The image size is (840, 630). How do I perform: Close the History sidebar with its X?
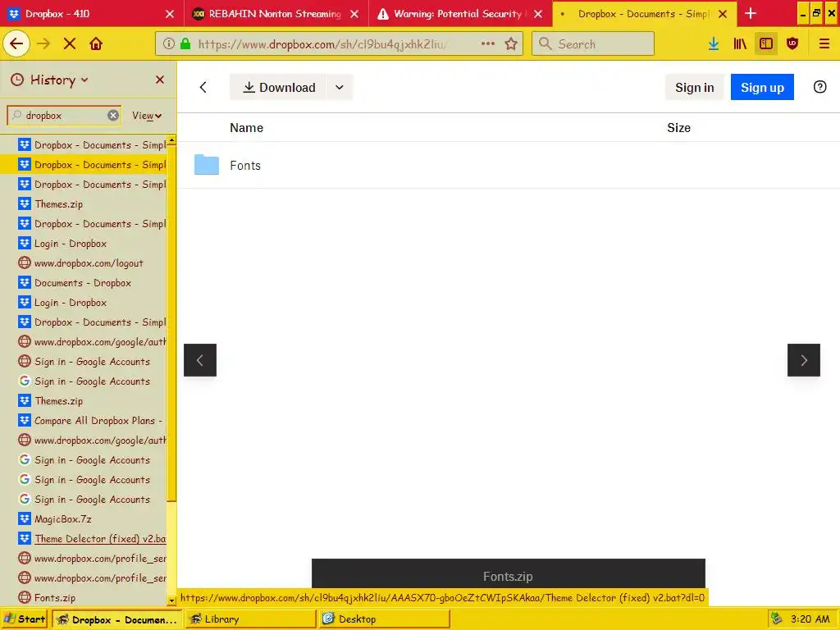(x=160, y=80)
